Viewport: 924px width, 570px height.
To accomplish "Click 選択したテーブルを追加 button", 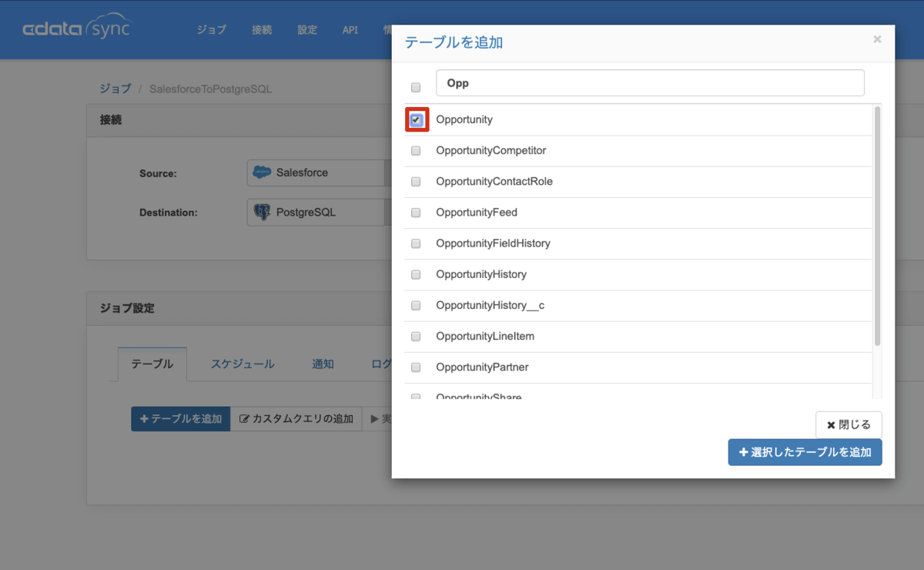I will (x=805, y=452).
